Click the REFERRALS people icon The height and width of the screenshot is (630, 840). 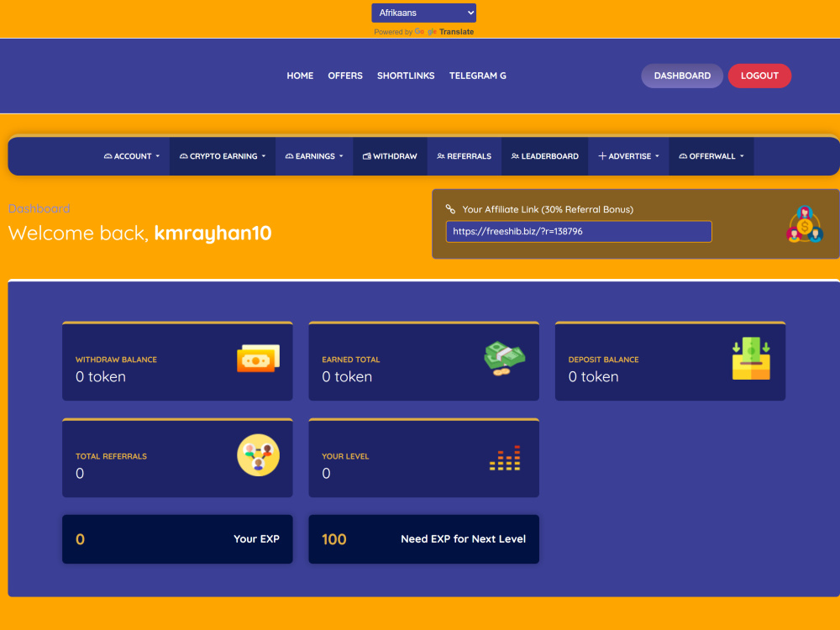(x=441, y=156)
